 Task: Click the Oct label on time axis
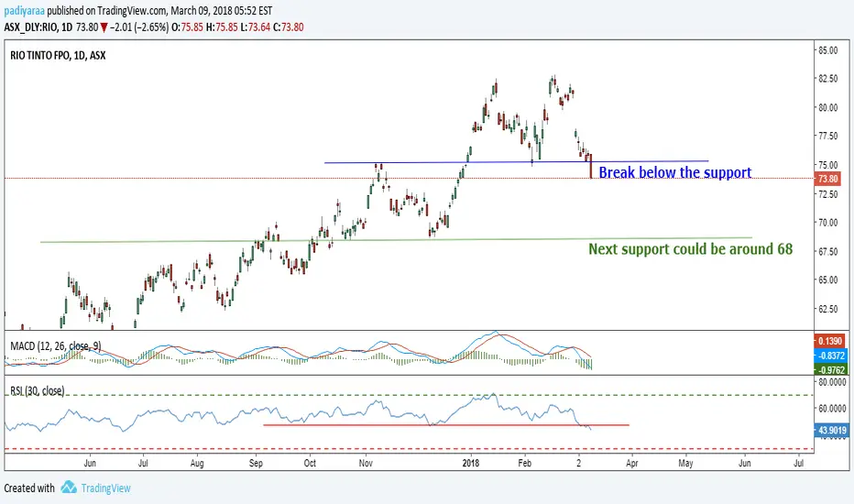point(310,463)
